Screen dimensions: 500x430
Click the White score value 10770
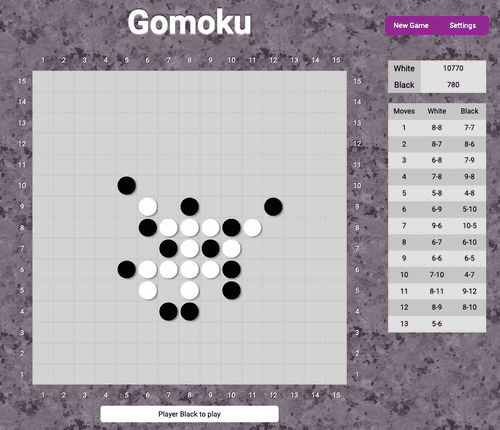click(x=453, y=68)
